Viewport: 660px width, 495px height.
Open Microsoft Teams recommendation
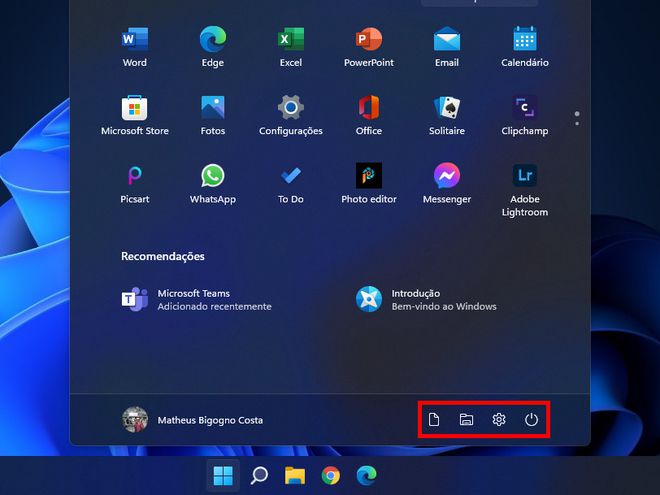(x=197, y=299)
